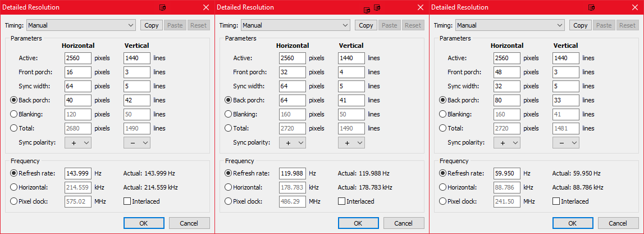Click Cancel in the 119.988 Hz dialog
This screenshot has height=234, width=644.
click(x=404, y=223)
